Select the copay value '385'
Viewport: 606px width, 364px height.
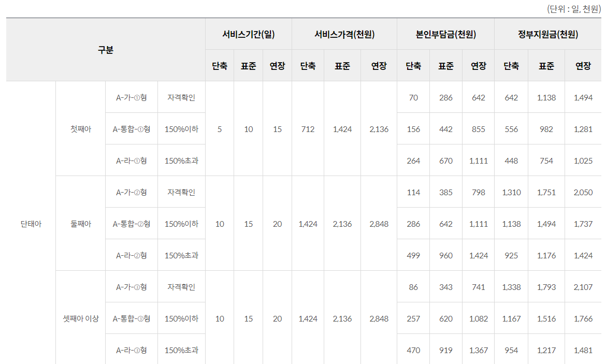point(445,192)
